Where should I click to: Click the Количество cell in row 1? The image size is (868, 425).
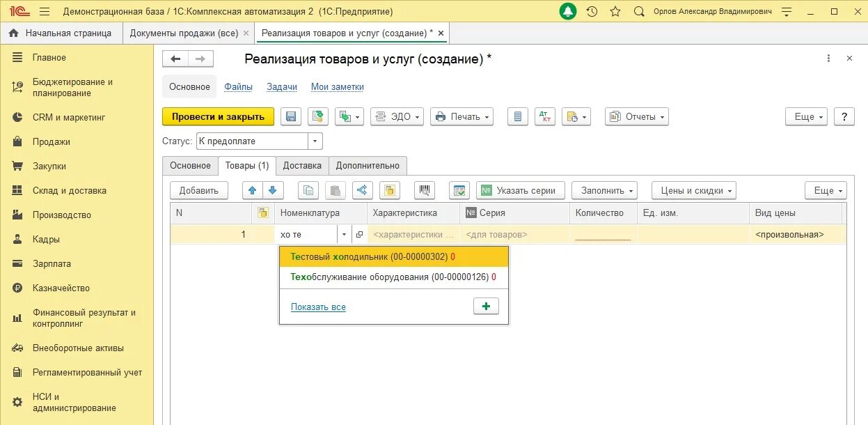(603, 235)
